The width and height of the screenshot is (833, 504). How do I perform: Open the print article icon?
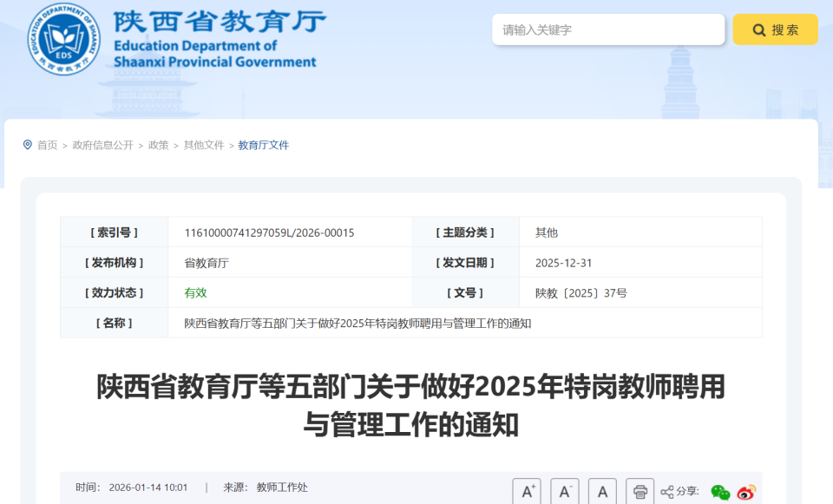[640, 491]
